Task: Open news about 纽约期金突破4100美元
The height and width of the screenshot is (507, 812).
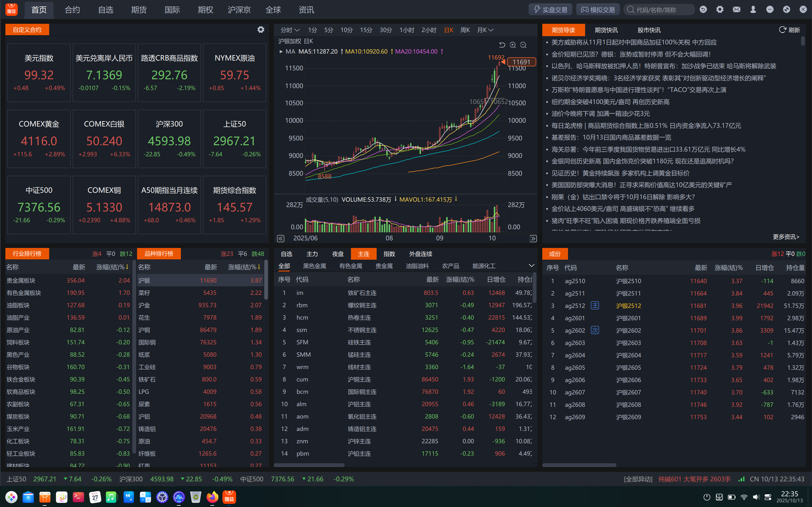Action: 610,101
